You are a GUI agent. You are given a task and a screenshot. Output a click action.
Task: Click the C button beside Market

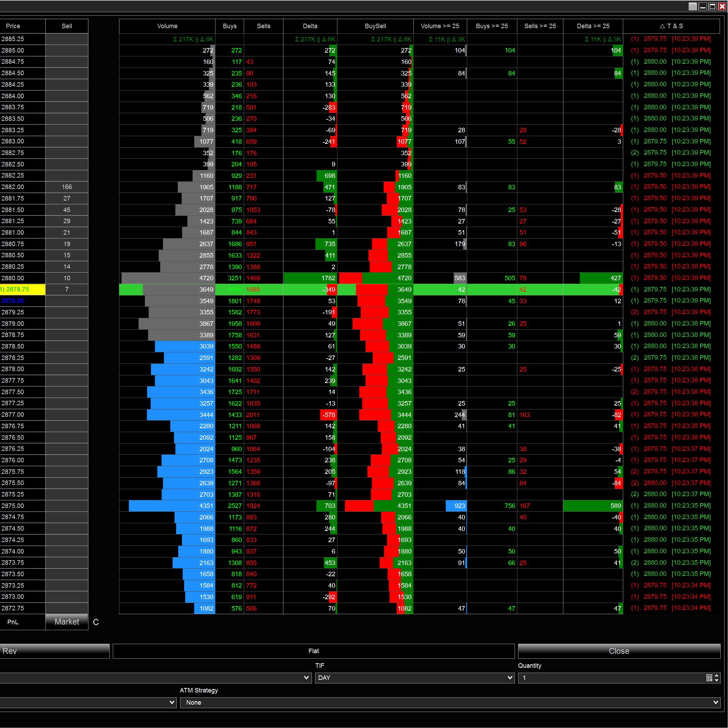96,622
